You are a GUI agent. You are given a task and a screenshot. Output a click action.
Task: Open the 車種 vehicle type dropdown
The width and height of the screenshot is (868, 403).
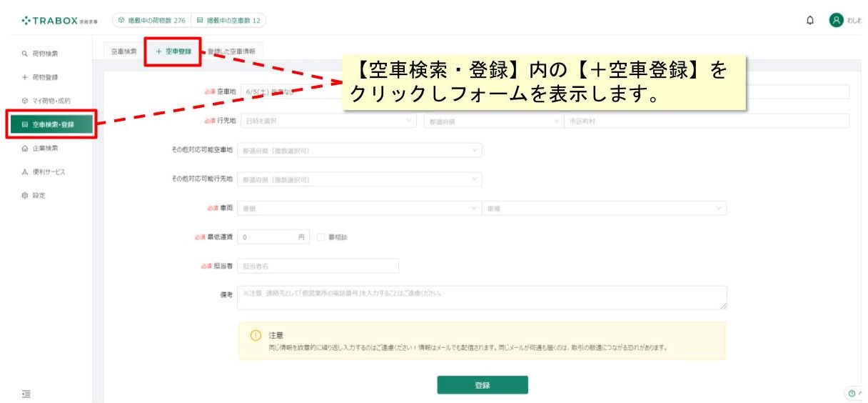(605, 208)
